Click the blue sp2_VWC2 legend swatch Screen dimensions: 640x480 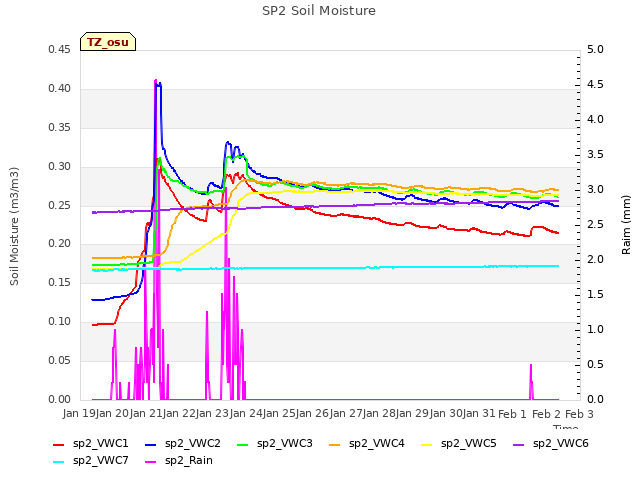click(x=151, y=444)
